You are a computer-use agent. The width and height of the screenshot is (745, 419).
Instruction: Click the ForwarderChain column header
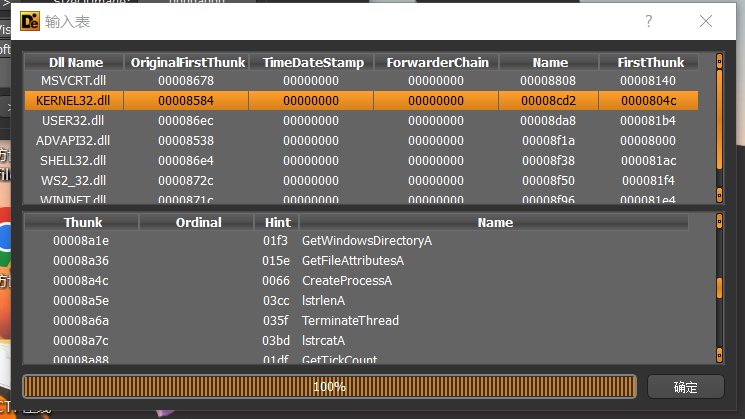click(437, 62)
